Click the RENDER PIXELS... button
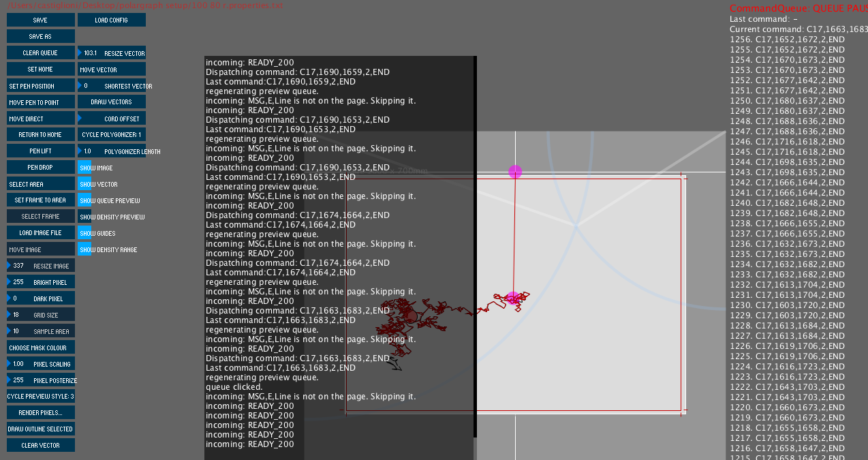 (x=40, y=413)
